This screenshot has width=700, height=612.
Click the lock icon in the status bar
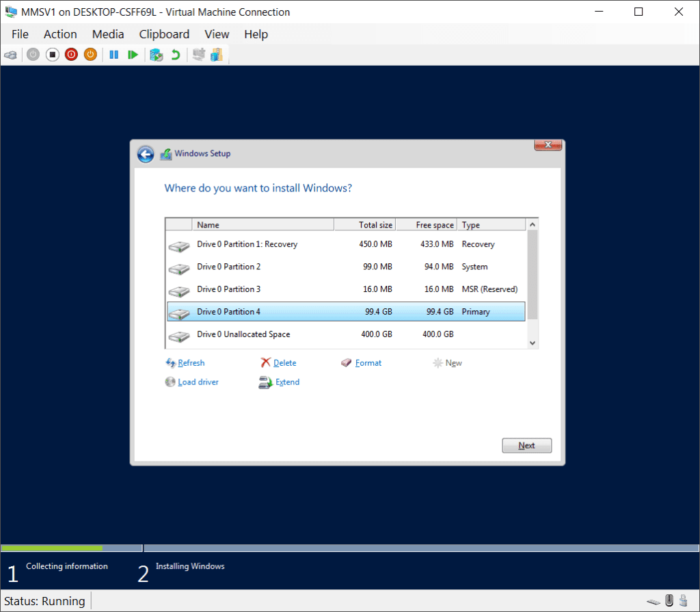coord(683,600)
